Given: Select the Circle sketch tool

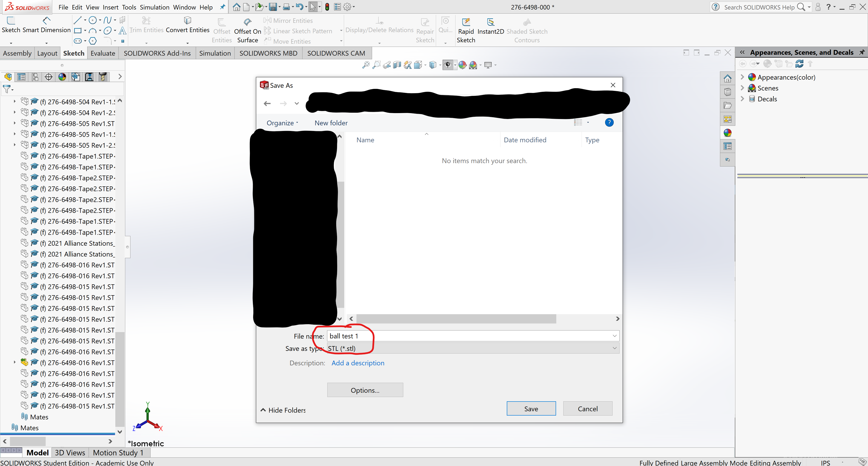Looking at the screenshot, I should 93,20.
